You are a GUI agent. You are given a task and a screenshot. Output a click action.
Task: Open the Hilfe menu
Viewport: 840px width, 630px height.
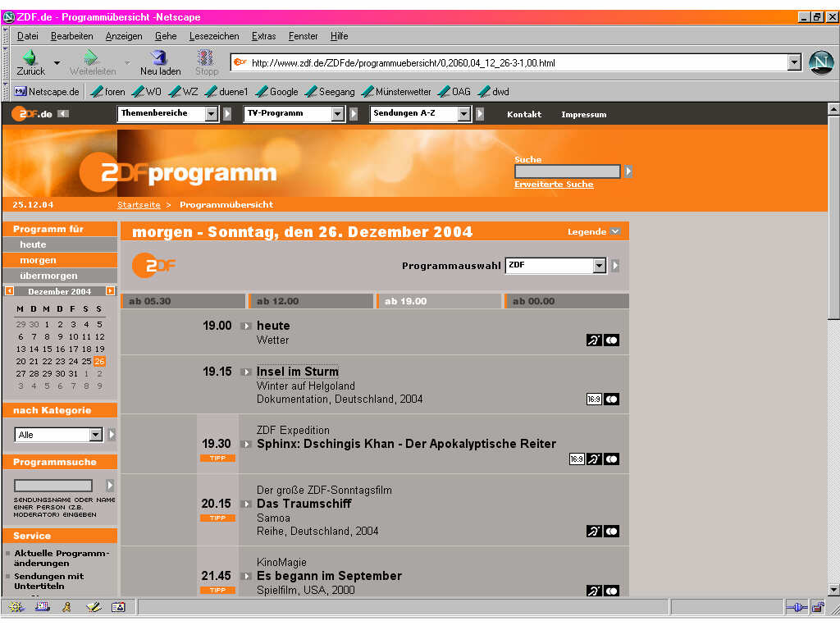339,36
